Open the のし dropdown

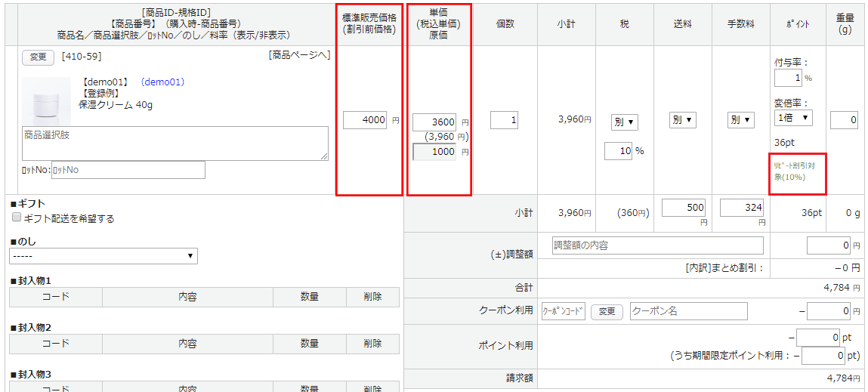(x=103, y=256)
